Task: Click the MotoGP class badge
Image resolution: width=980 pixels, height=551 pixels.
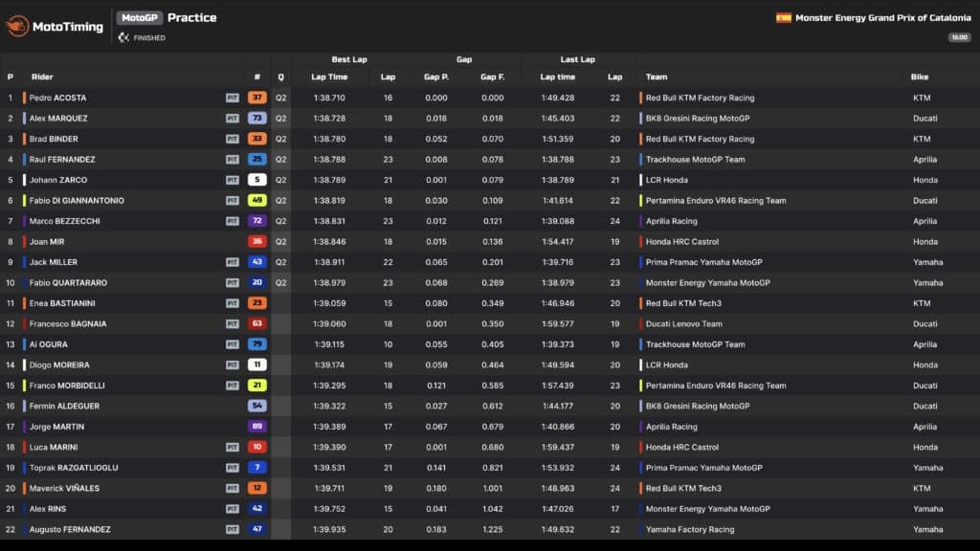Action: tap(140, 18)
